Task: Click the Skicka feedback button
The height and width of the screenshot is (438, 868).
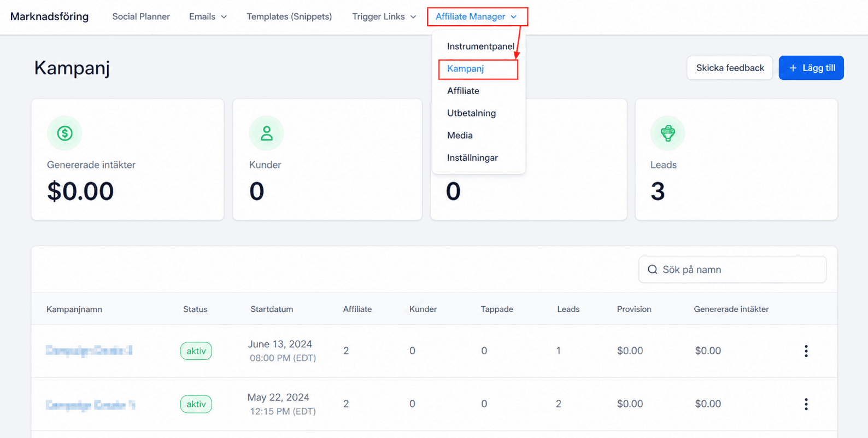Action: (730, 68)
